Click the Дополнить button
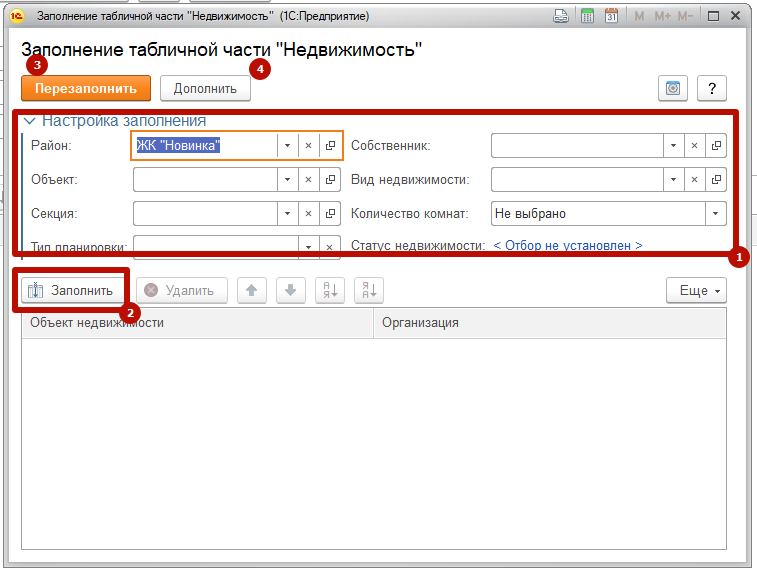Viewport: 757px width, 572px height. pos(205,88)
